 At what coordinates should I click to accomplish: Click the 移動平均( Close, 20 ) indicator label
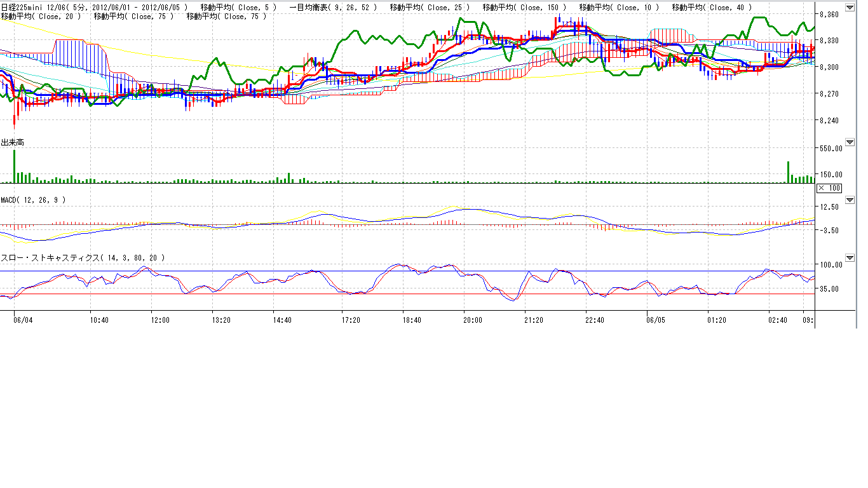pos(41,16)
